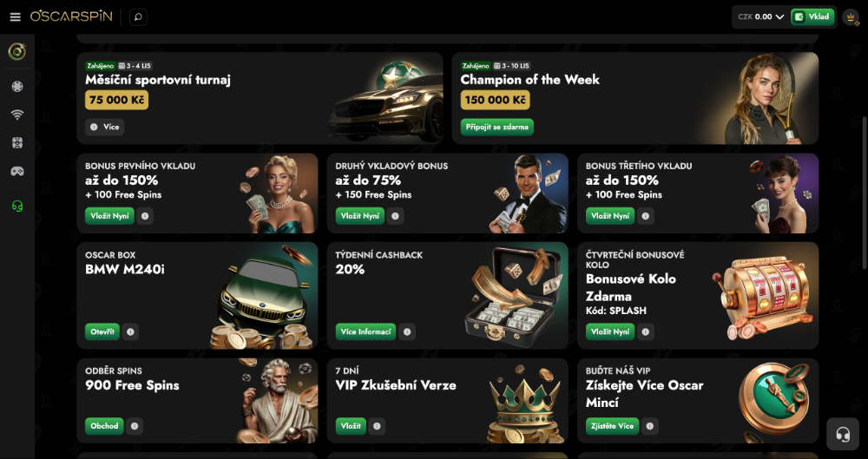The image size is (868, 459).
Task: Show info for the first deposit bonus
Action: click(x=145, y=216)
